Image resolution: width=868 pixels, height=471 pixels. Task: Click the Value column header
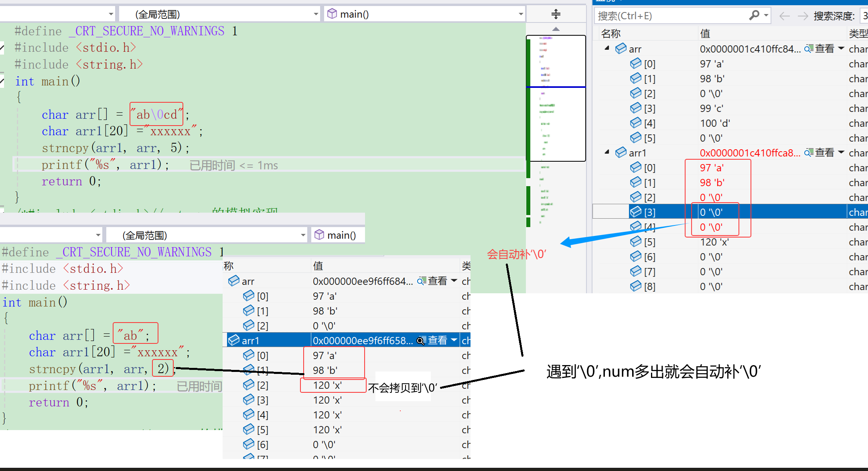pos(705,34)
